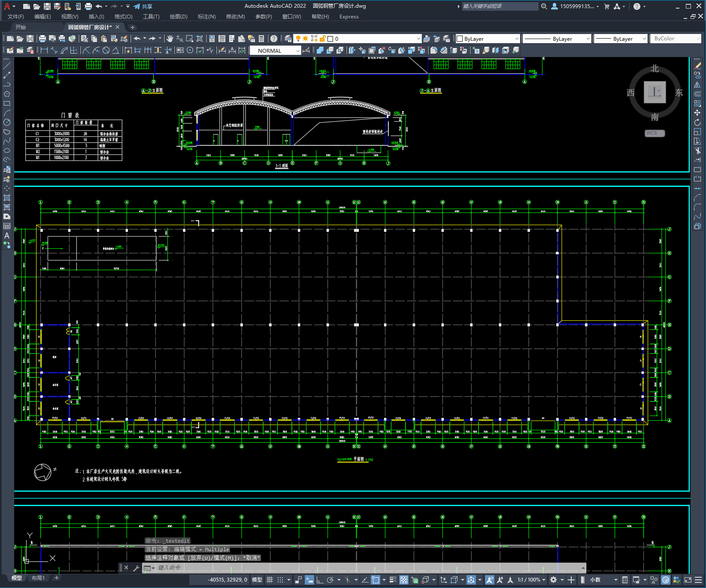
Task: Open the Layer Properties manager icon
Action: (288, 39)
